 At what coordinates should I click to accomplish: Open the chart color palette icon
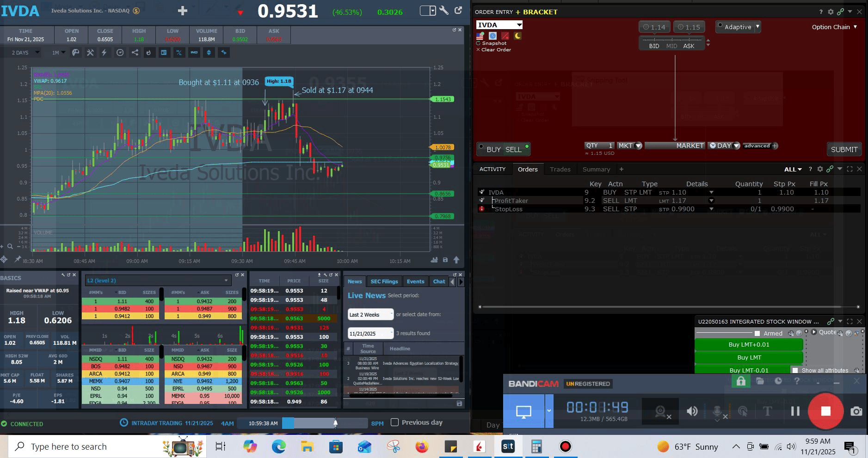point(75,53)
